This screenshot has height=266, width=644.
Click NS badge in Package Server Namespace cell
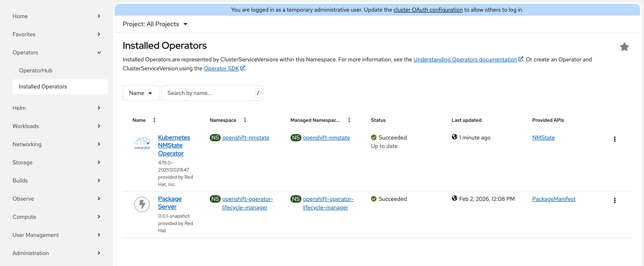click(x=215, y=199)
